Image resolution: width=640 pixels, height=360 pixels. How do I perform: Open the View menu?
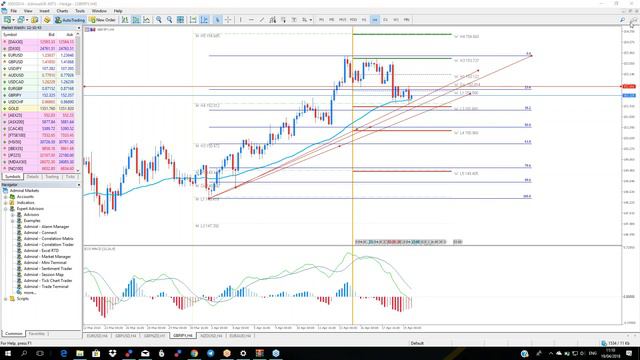pyautogui.click(x=28, y=11)
